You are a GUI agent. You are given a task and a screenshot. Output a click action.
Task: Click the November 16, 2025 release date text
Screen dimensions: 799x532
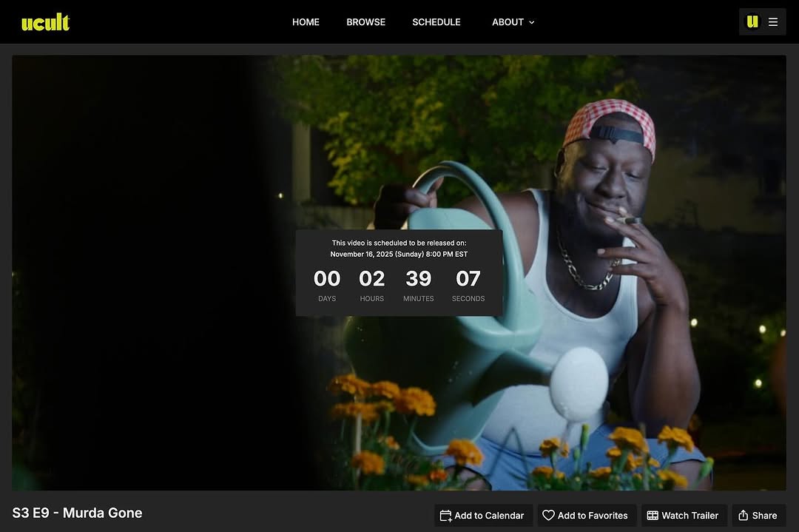tap(399, 255)
